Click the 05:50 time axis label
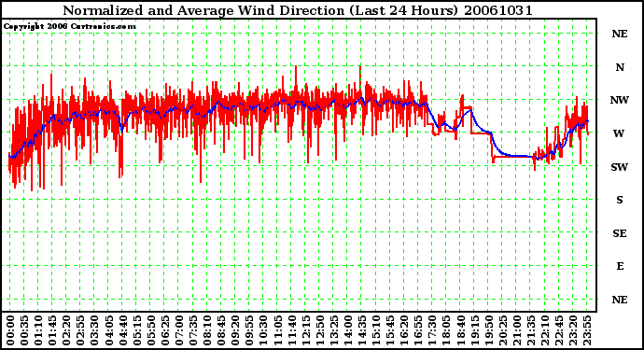 151,330
